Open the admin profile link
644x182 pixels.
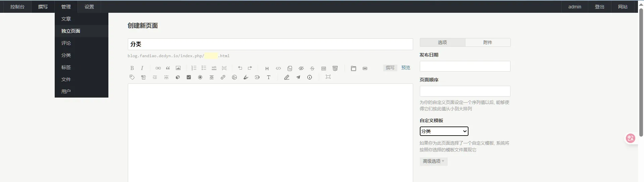click(x=575, y=7)
